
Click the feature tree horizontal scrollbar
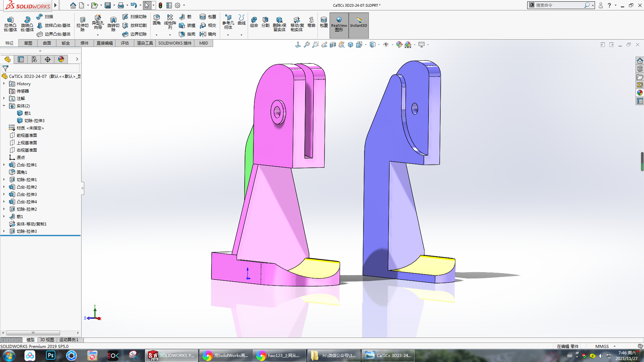click(x=33, y=333)
